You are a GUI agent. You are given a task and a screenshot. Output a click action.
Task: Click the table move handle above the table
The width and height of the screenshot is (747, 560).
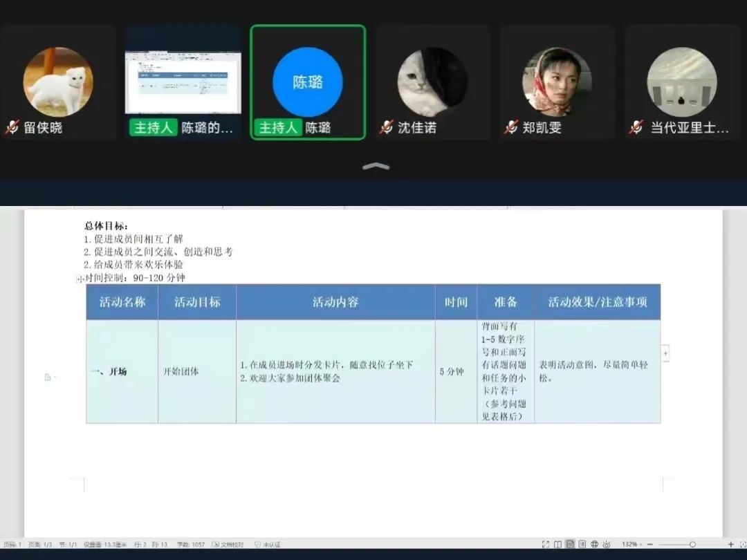point(80,279)
